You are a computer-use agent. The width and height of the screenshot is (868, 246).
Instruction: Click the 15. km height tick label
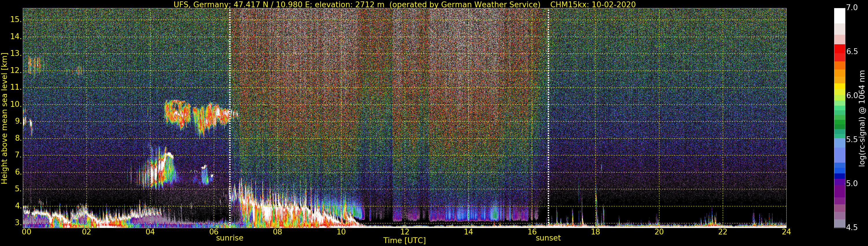point(16,20)
